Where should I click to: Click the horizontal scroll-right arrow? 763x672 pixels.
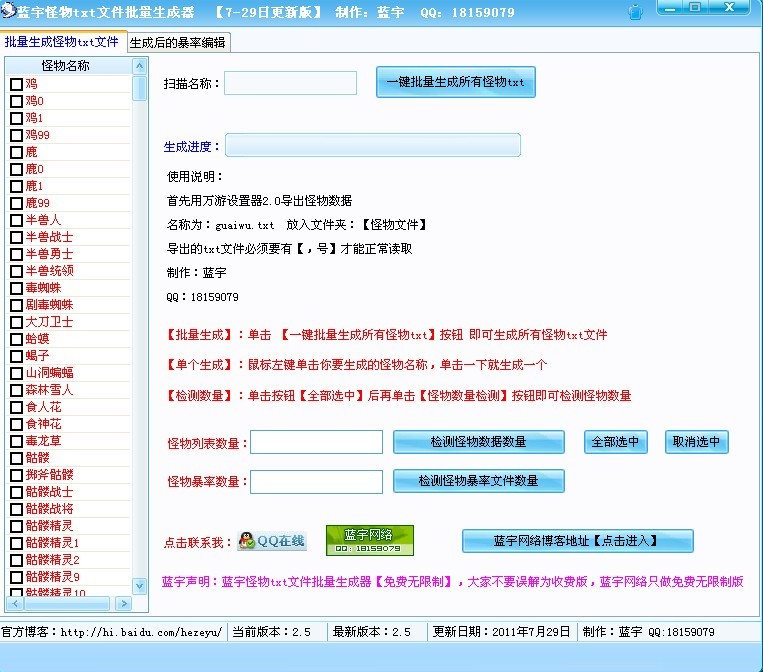coord(123,603)
